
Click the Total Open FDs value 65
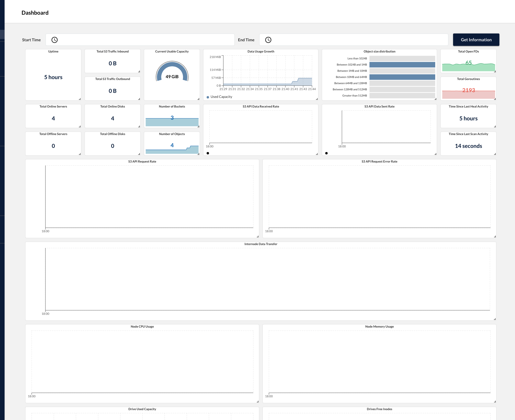[468, 63]
